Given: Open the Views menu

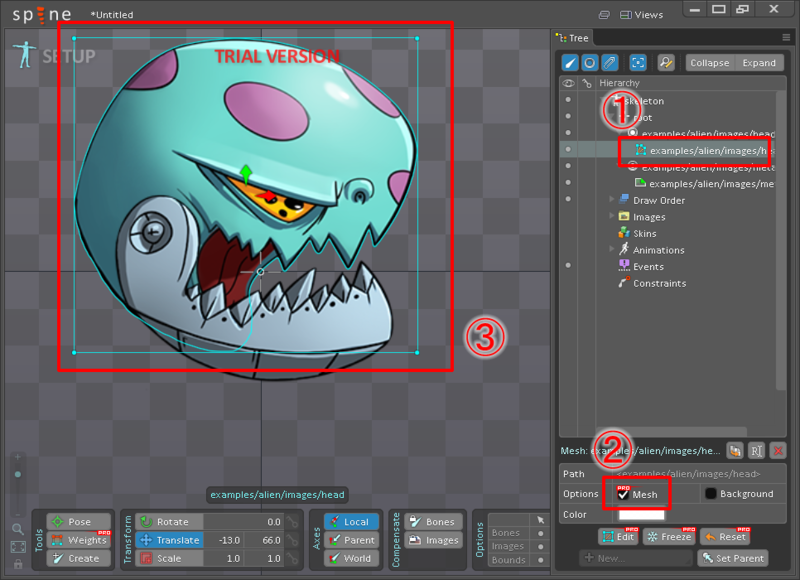Looking at the screenshot, I should tap(641, 15).
